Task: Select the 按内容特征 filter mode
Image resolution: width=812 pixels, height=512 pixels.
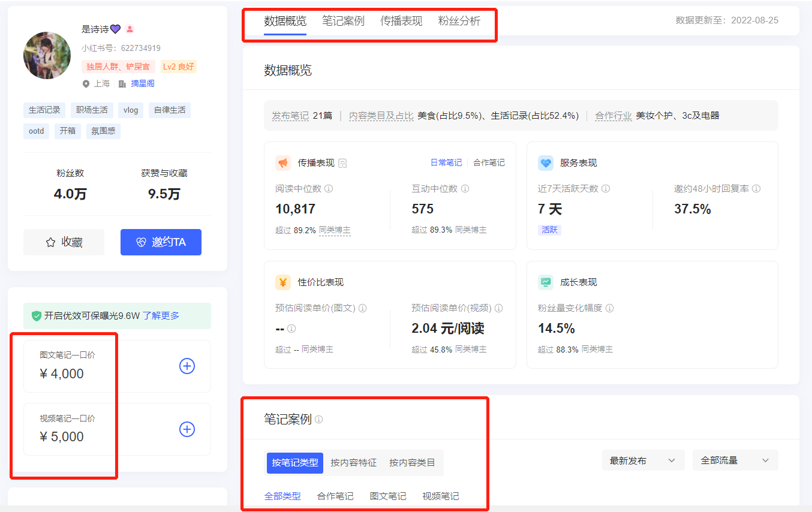Action: coord(353,462)
